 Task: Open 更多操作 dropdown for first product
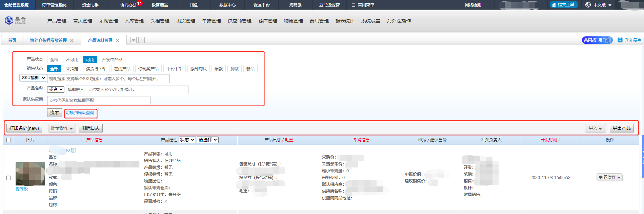[x=609, y=177]
